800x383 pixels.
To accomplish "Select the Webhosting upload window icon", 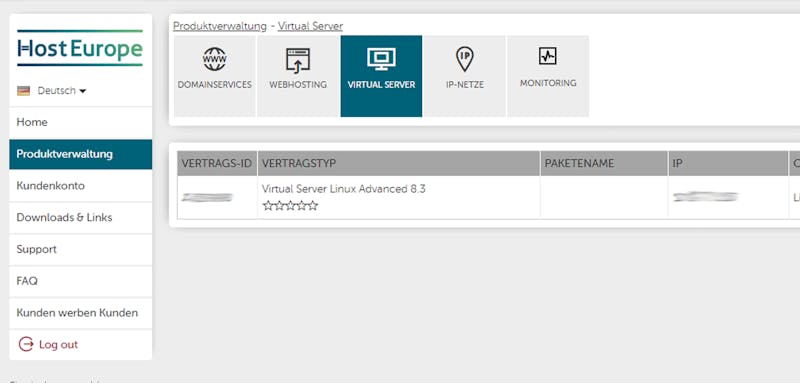I will [298, 61].
